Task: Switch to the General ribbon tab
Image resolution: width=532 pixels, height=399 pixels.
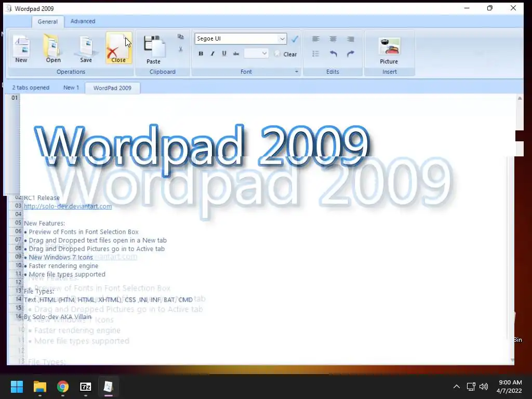Action: click(x=47, y=21)
